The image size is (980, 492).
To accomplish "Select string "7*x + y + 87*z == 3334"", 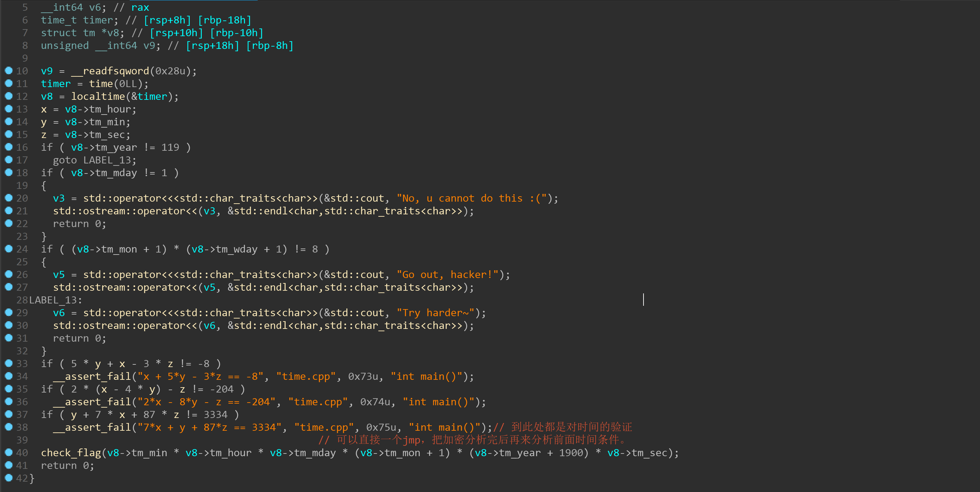I will point(210,428).
